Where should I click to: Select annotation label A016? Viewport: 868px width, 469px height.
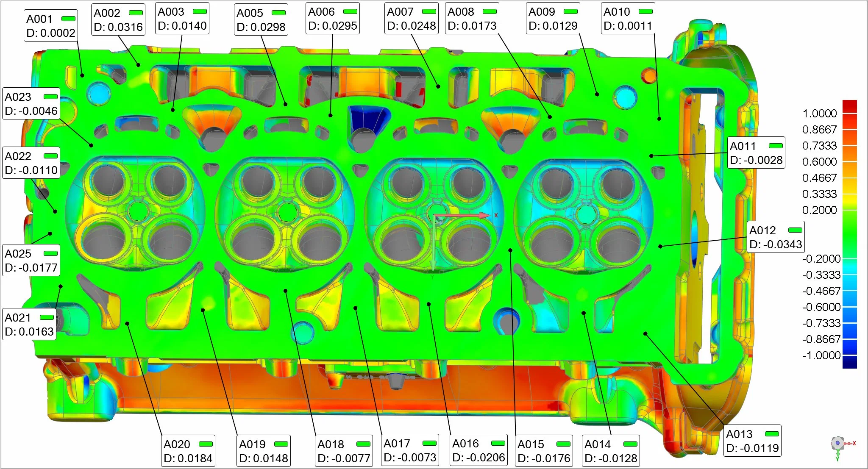pyautogui.click(x=479, y=450)
